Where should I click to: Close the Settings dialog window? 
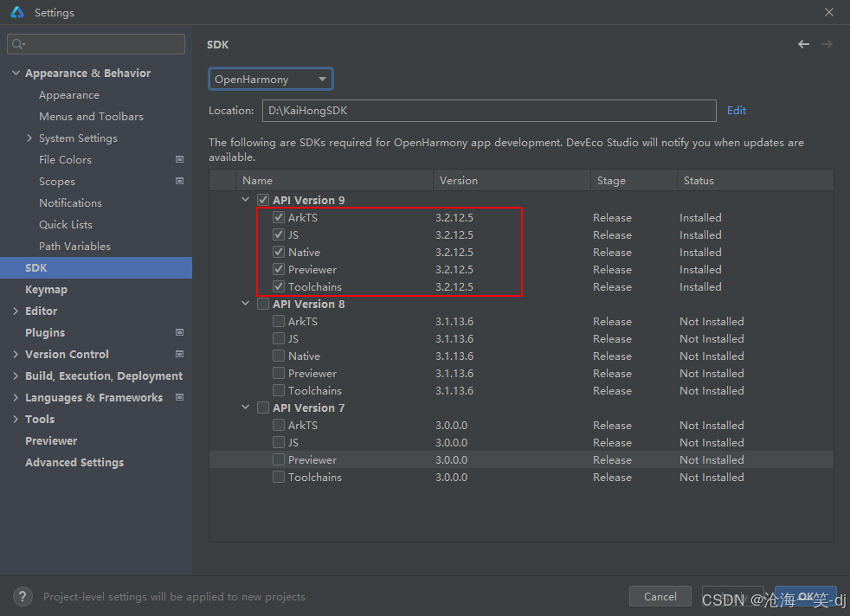pyautogui.click(x=829, y=12)
